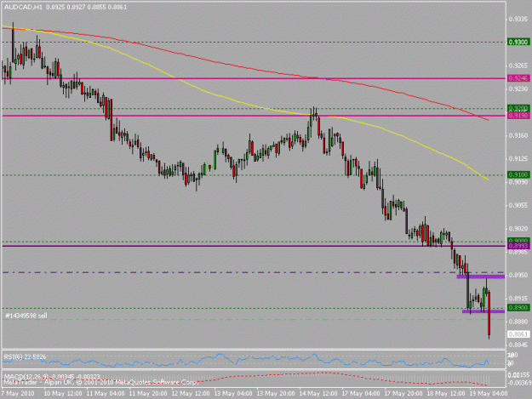Click the short purple rectangle near 0.8900

(x=483, y=311)
